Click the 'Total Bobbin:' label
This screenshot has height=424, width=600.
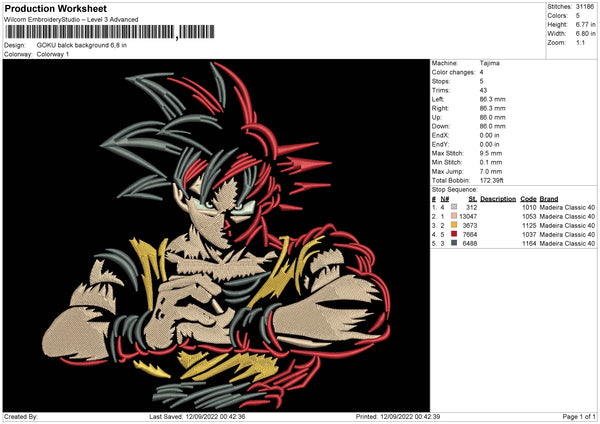(451, 180)
